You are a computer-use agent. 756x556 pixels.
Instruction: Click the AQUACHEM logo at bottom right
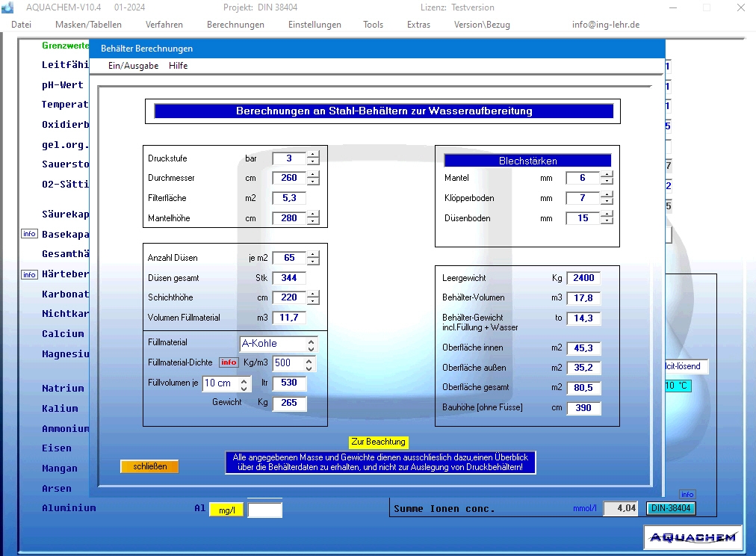click(x=693, y=537)
